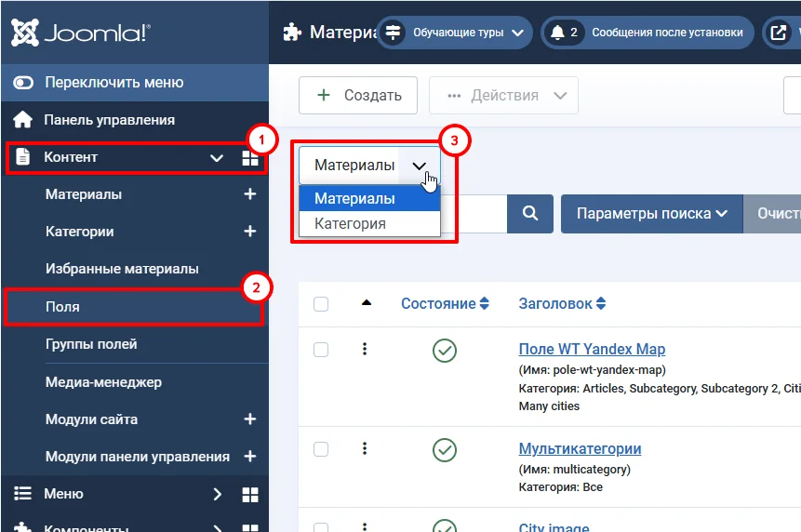The height and width of the screenshot is (532, 801).
Task: Open Сообщения после установки notifications
Action: 647,33
